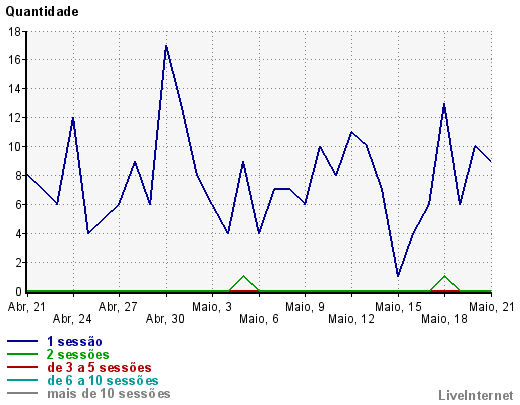The height and width of the screenshot is (405, 520).
Task: Open the LiveInternet watermark link
Action: (x=476, y=395)
